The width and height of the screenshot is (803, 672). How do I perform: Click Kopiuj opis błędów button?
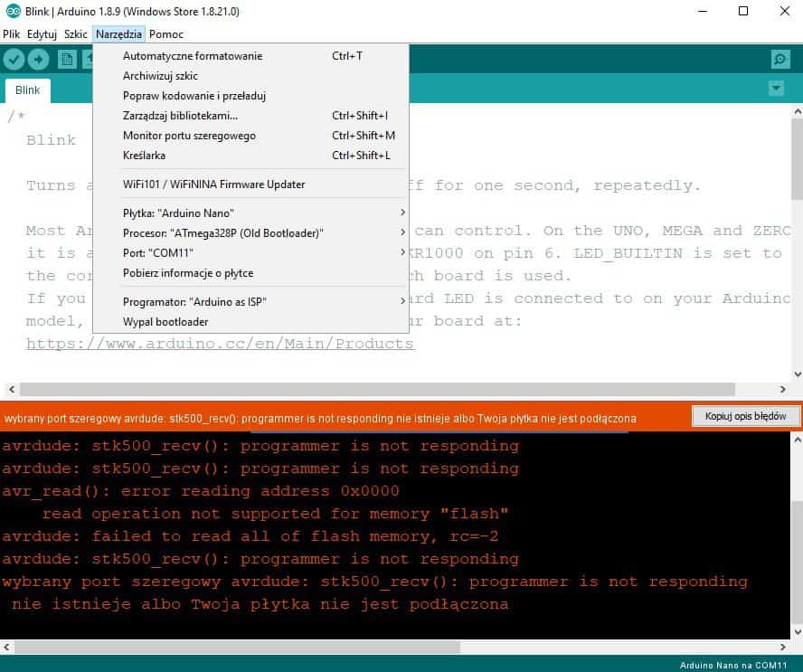745,416
